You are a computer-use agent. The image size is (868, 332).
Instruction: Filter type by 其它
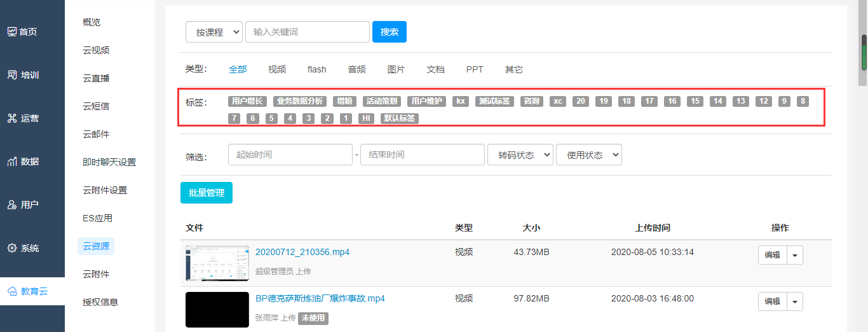pyautogui.click(x=514, y=69)
